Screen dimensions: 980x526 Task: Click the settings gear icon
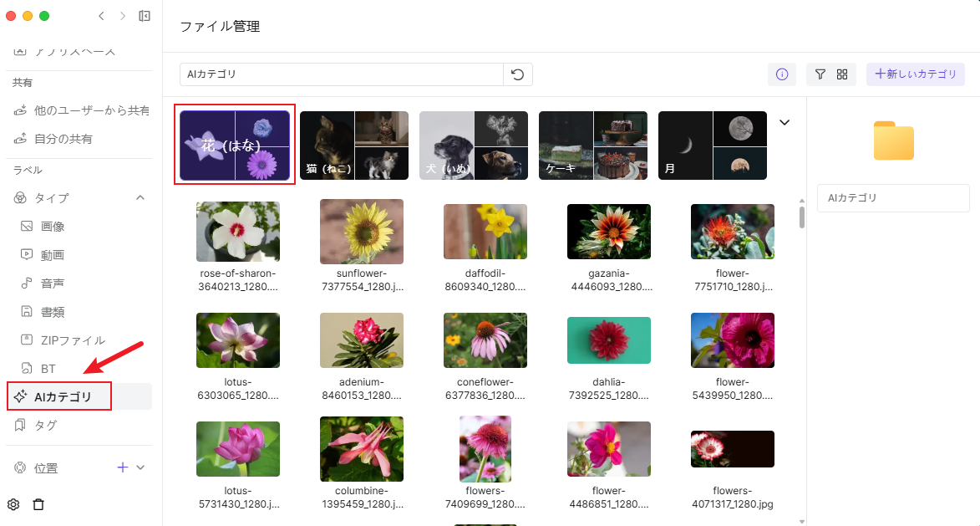point(13,504)
